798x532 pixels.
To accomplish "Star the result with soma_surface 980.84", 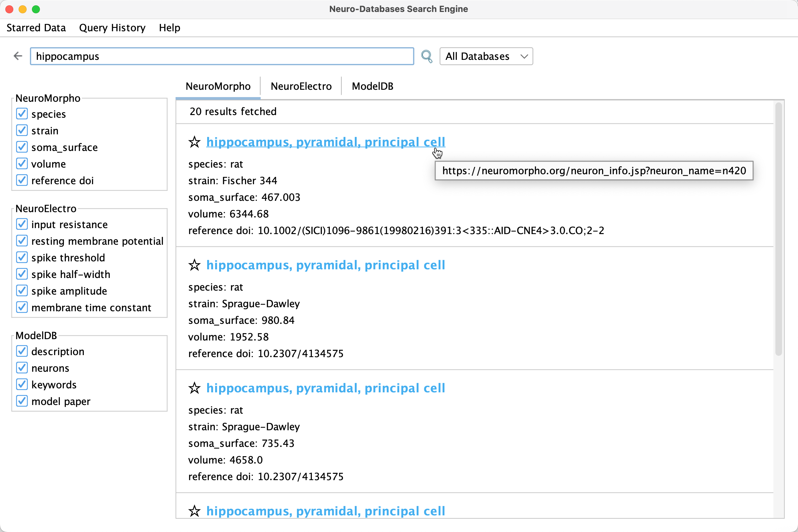I will click(x=195, y=265).
